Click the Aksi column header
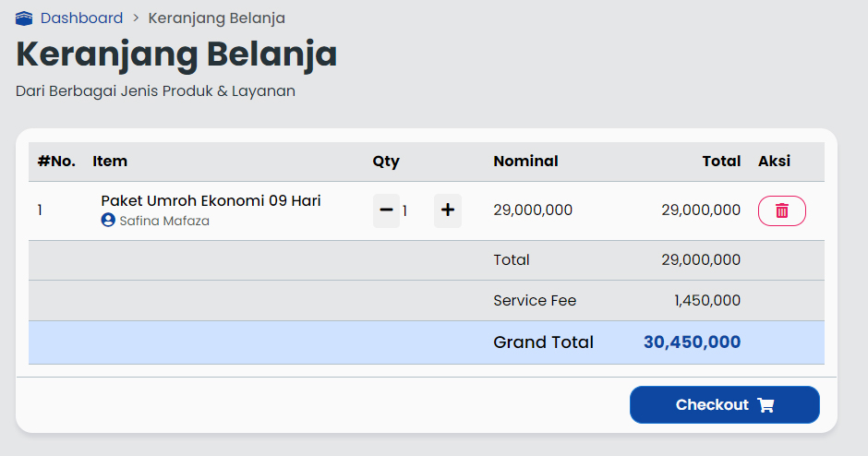Viewport: 868px width, 456px height. 774,162
